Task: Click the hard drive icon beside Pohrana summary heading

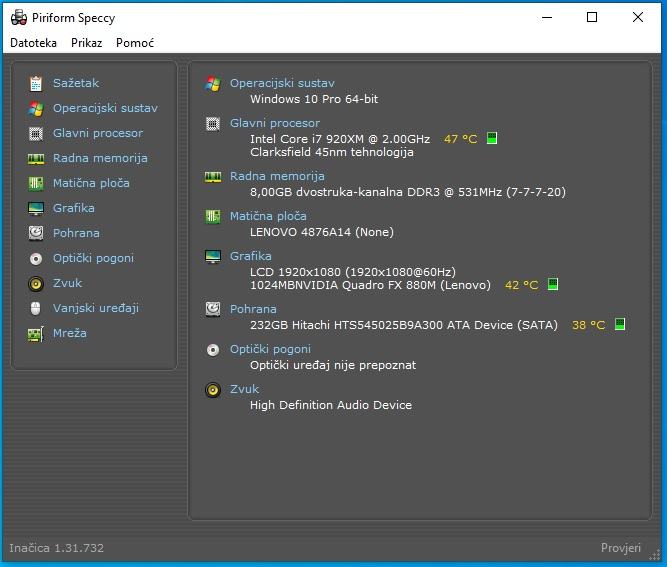Action: 213,309
